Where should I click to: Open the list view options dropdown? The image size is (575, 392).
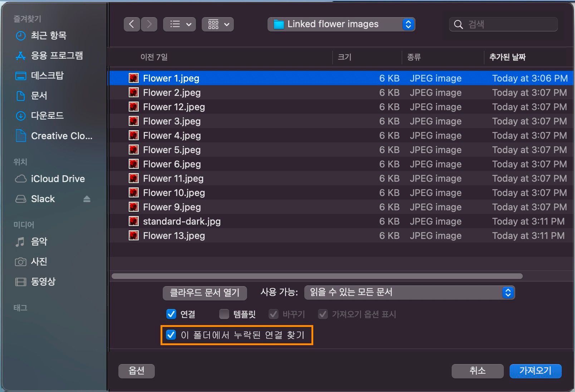pyautogui.click(x=180, y=24)
